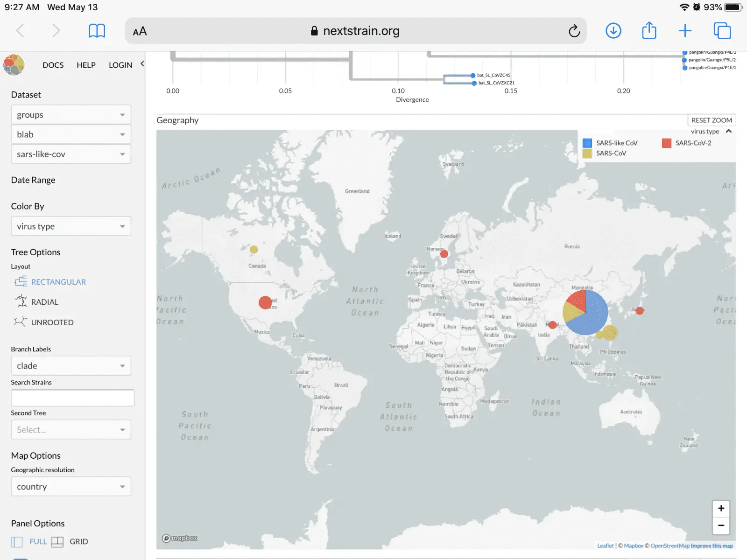The height and width of the screenshot is (560, 747).
Task: Click the Nextstrain logo icon
Action: [14, 65]
